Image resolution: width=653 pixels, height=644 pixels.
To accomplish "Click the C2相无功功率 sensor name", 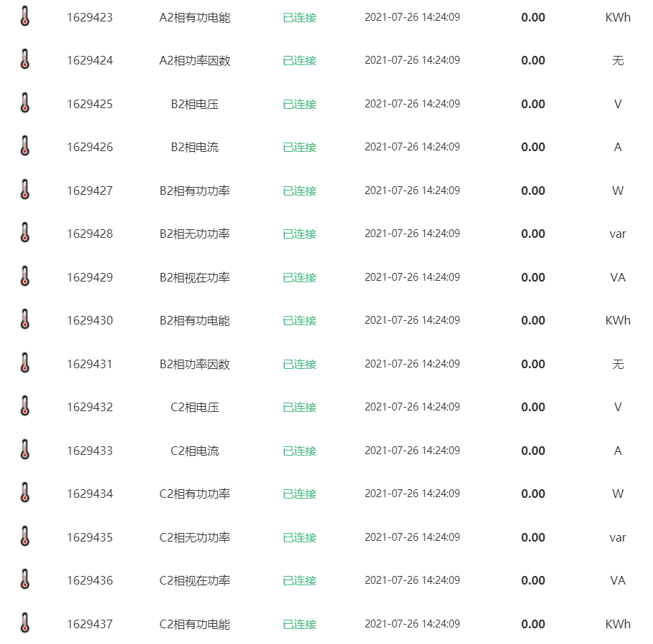I will tap(194, 537).
